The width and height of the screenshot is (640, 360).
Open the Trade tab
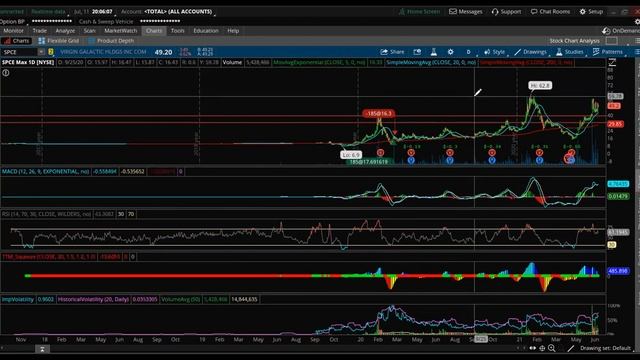pyautogui.click(x=40, y=31)
